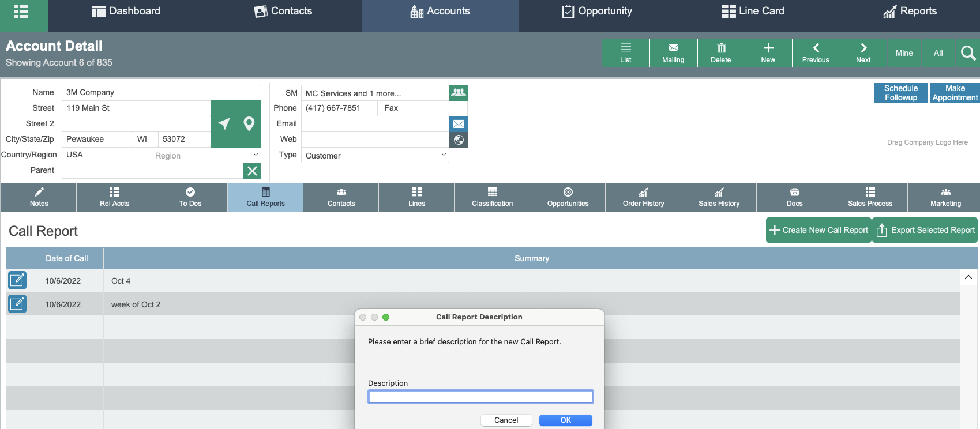Screen dimensions: 980x429
Task: Click the Street field 119 Main St
Action: pyautogui.click(x=136, y=108)
